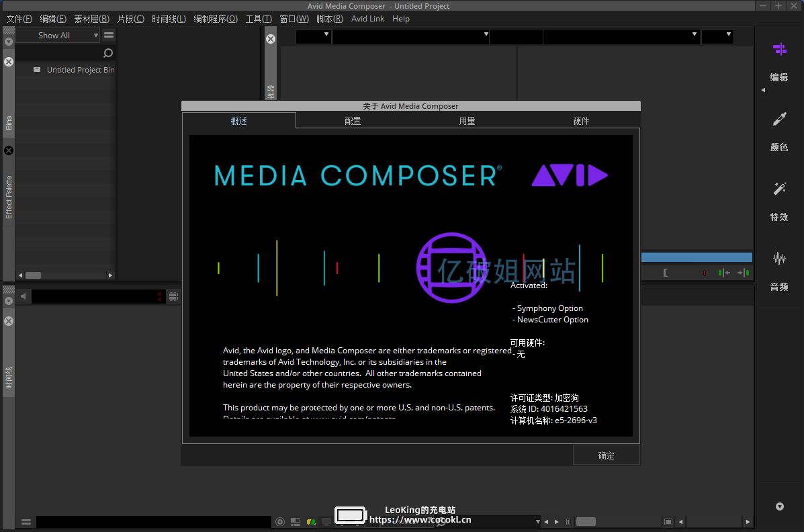Close the Bins panel with X icon

pos(9,62)
